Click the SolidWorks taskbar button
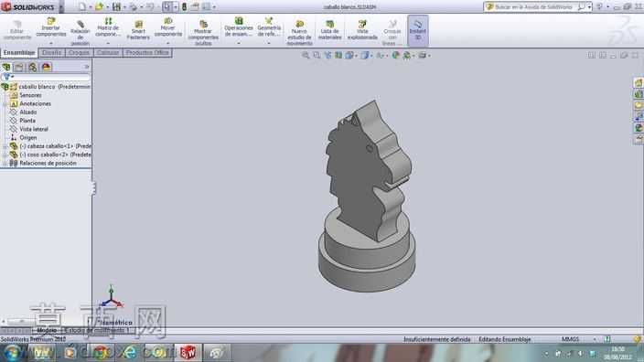Screen dimensions: 644x362 pyautogui.click(x=188, y=353)
